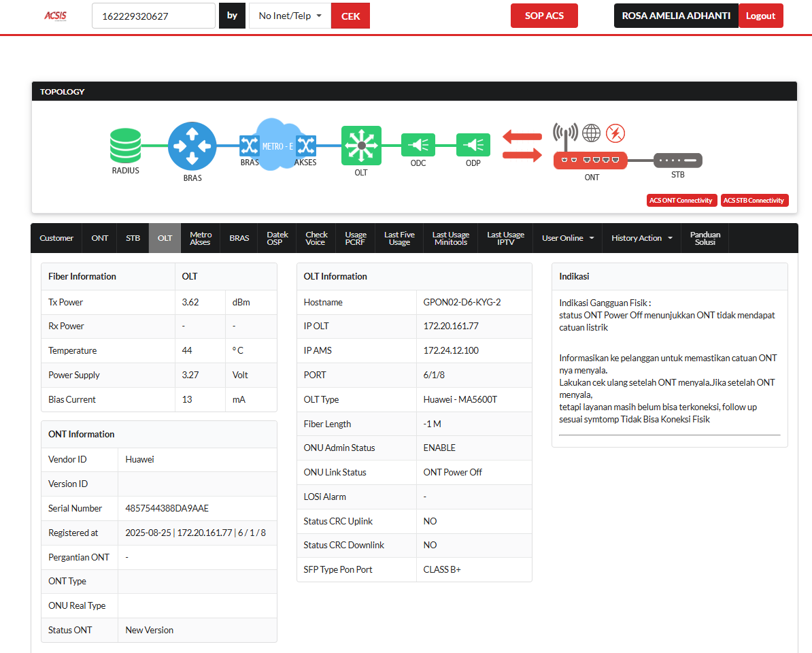Expand the User Online dropdown menu
The image size is (812, 653).
568,238
